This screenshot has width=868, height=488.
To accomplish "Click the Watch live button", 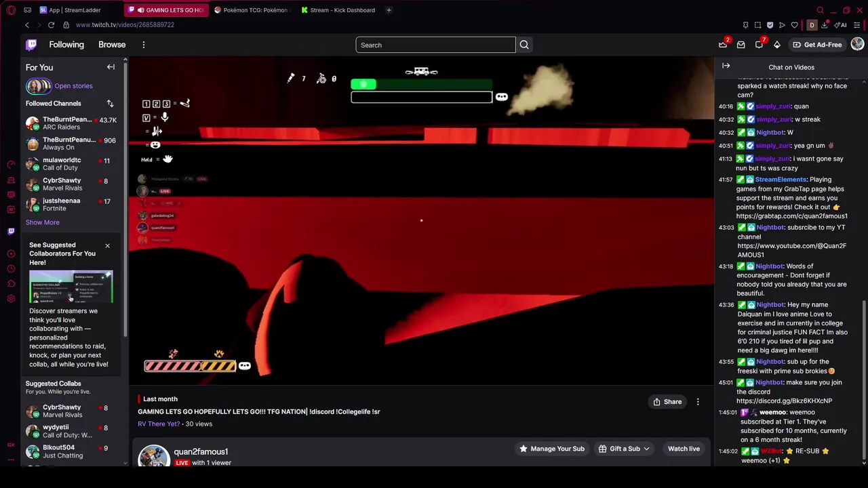I will click(684, 449).
